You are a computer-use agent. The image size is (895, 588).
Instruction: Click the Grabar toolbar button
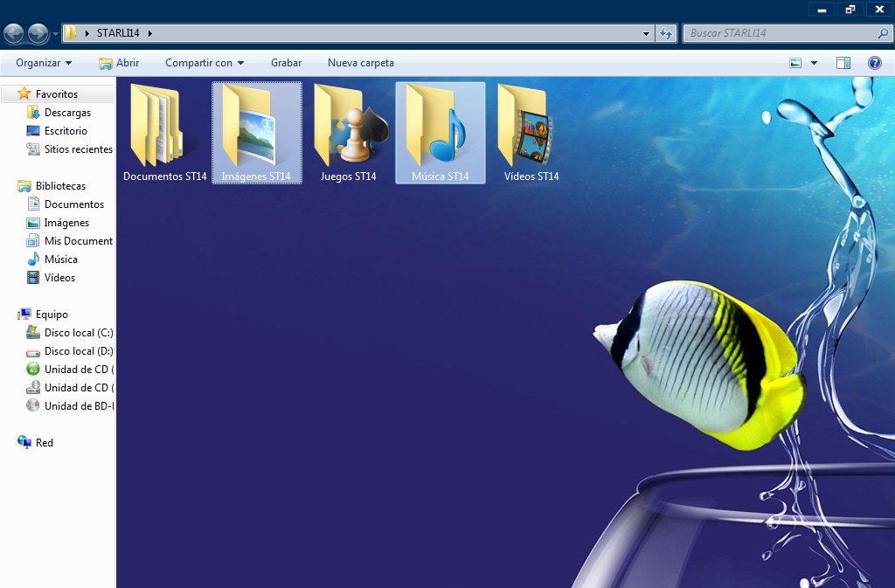click(x=286, y=63)
